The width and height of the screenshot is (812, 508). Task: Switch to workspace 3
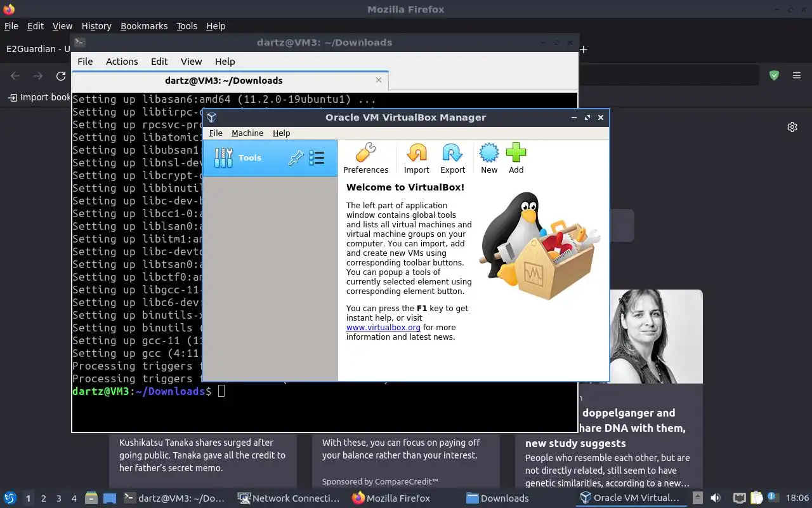[x=59, y=498]
